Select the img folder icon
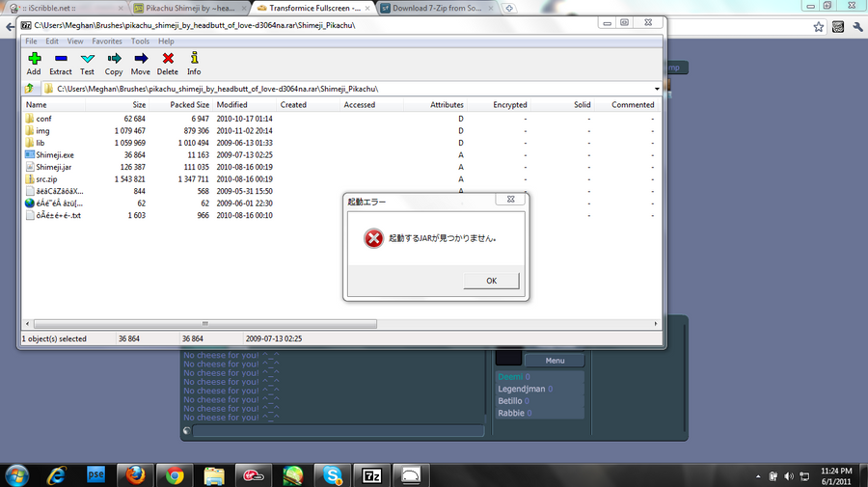Image resolution: width=868 pixels, height=487 pixels. coord(30,130)
